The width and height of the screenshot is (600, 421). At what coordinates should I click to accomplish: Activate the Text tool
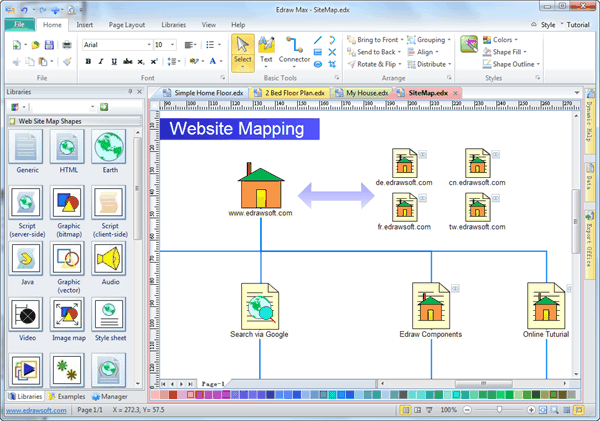[x=266, y=52]
